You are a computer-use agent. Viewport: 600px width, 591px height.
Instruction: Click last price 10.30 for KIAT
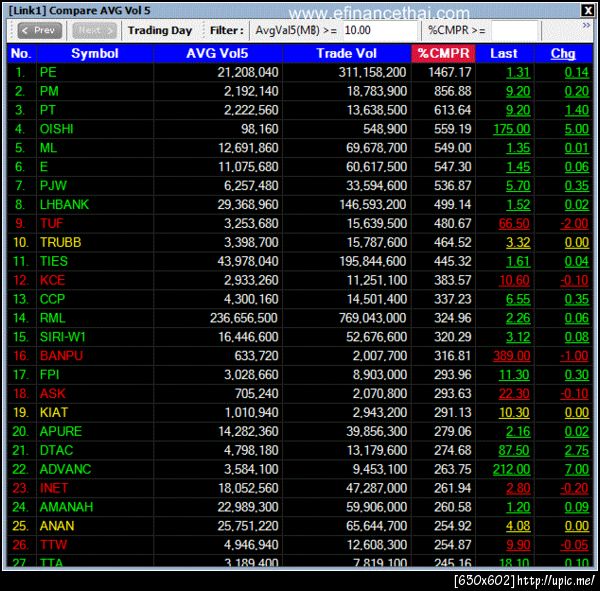point(514,413)
